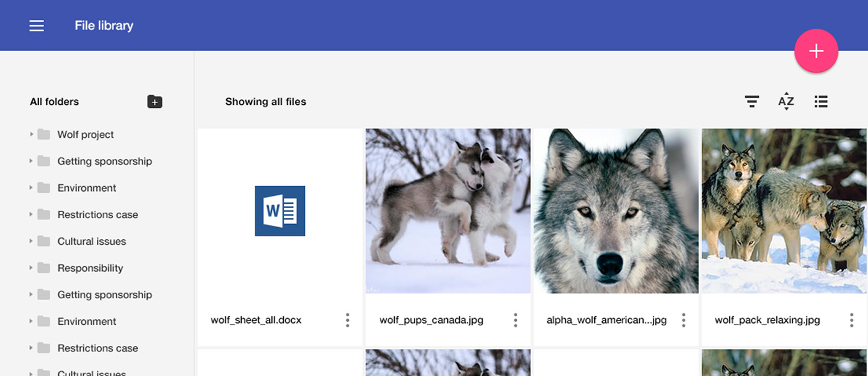This screenshot has height=376, width=868.
Task: Expand the second Environment folder arrow
Action: click(31, 321)
